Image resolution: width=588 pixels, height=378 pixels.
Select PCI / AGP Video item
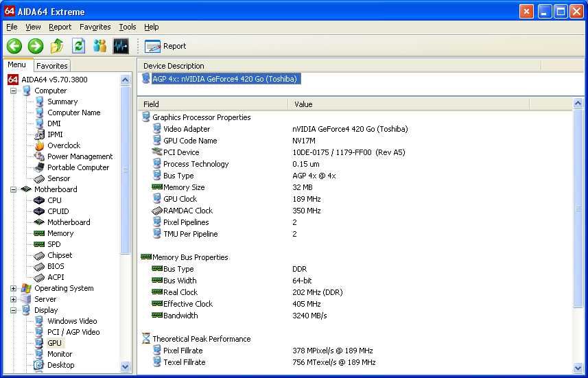pos(73,332)
